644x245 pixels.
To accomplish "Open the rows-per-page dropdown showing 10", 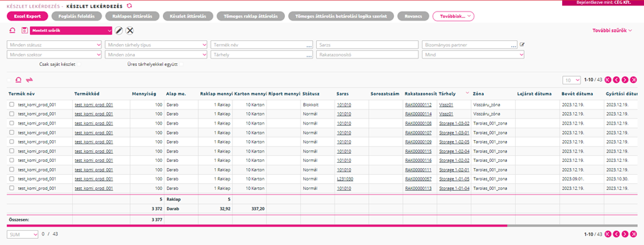I will tap(571, 80).
